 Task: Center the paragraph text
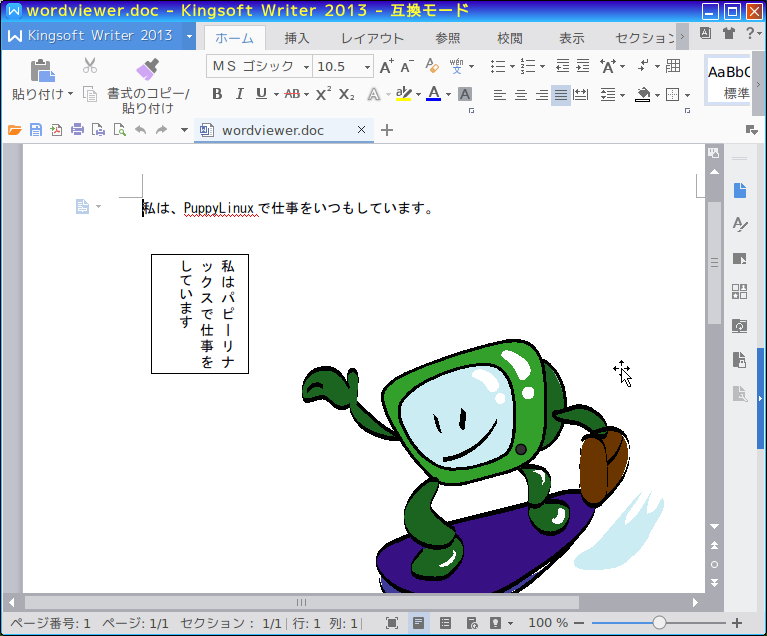[520, 94]
